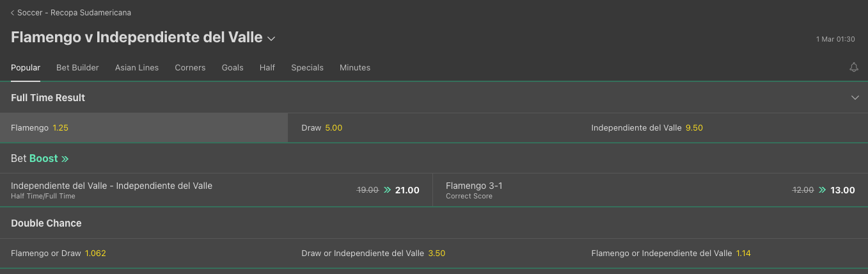Collapse the Full Time Result section
The width and height of the screenshot is (868, 274).
(855, 98)
